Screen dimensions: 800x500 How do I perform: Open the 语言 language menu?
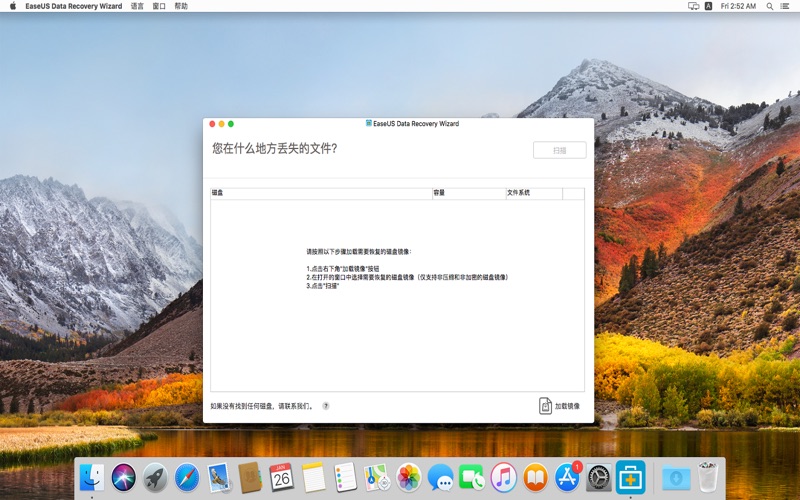point(137,6)
